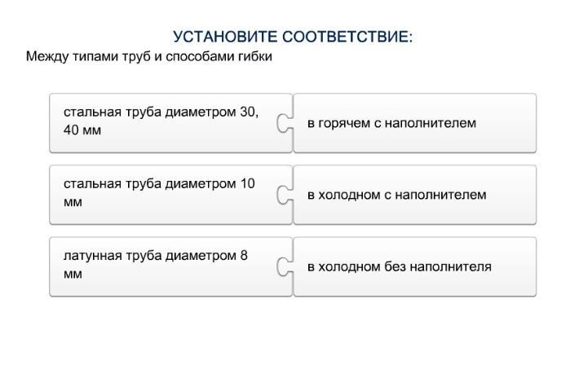Click the word 'УСТАНОВИТЕ' in the heading
588x365 pixels.
(226, 37)
